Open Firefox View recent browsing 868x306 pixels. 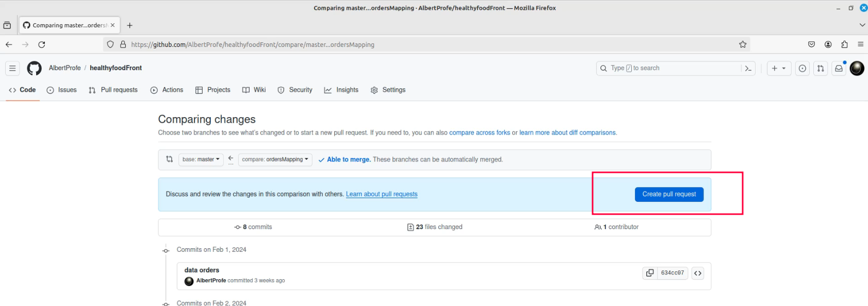(x=7, y=25)
